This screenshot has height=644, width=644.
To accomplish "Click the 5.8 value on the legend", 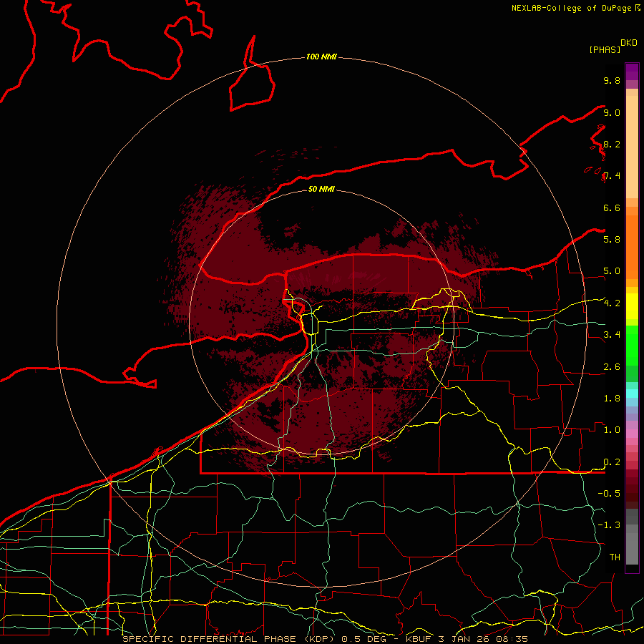I will 612,240.
